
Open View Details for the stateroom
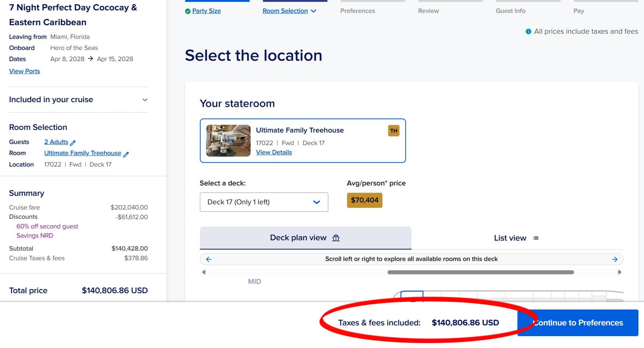pyautogui.click(x=274, y=152)
